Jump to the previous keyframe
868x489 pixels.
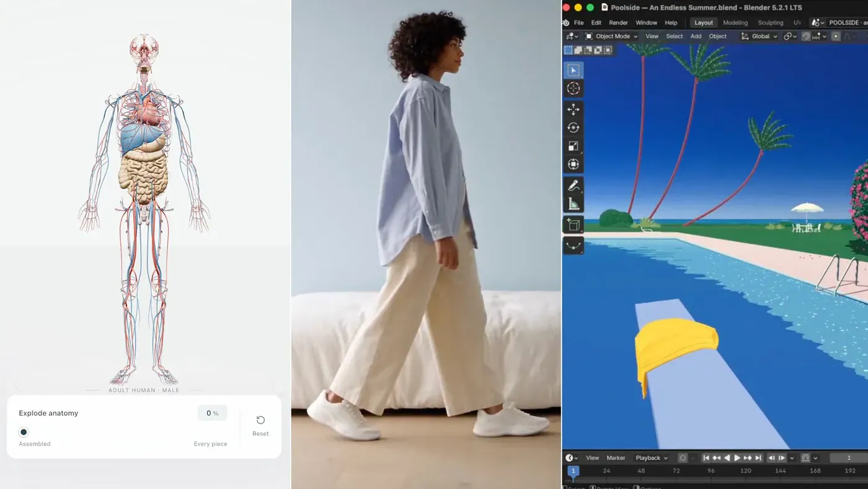click(x=716, y=458)
